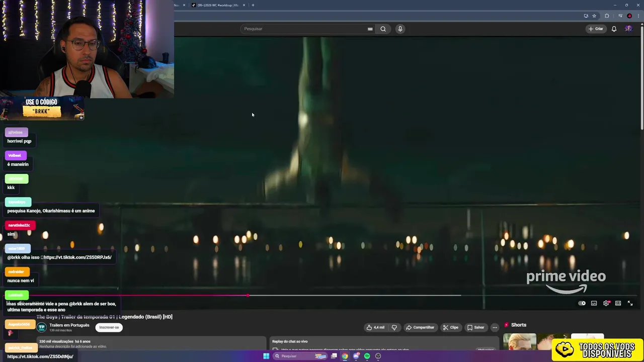This screenshot has height=362, width=644.
Task: Open the Windows Start menu
Action: coord(266,356)
